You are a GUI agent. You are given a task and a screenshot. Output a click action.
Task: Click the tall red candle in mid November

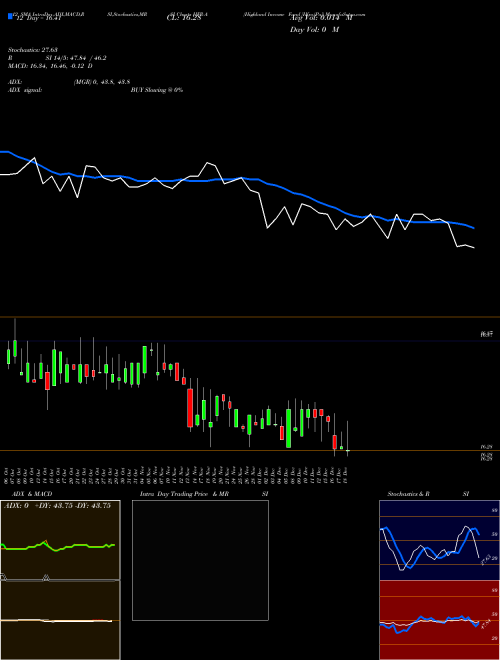pos(190,408)
